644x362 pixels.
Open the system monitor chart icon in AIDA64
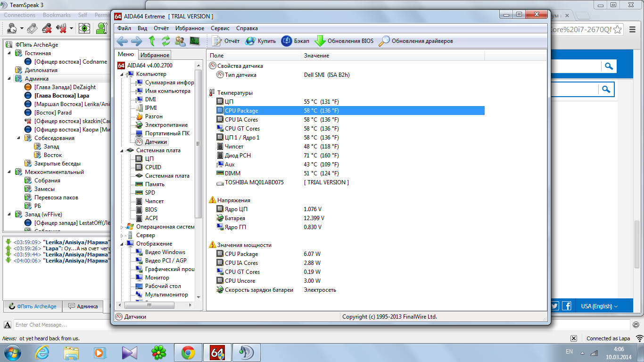coord(194,41)
